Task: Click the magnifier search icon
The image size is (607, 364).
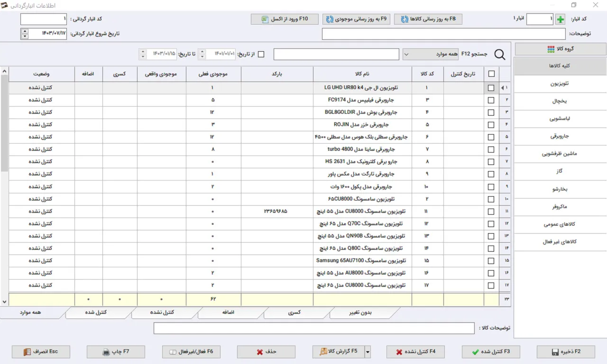Action: (500, 55)
